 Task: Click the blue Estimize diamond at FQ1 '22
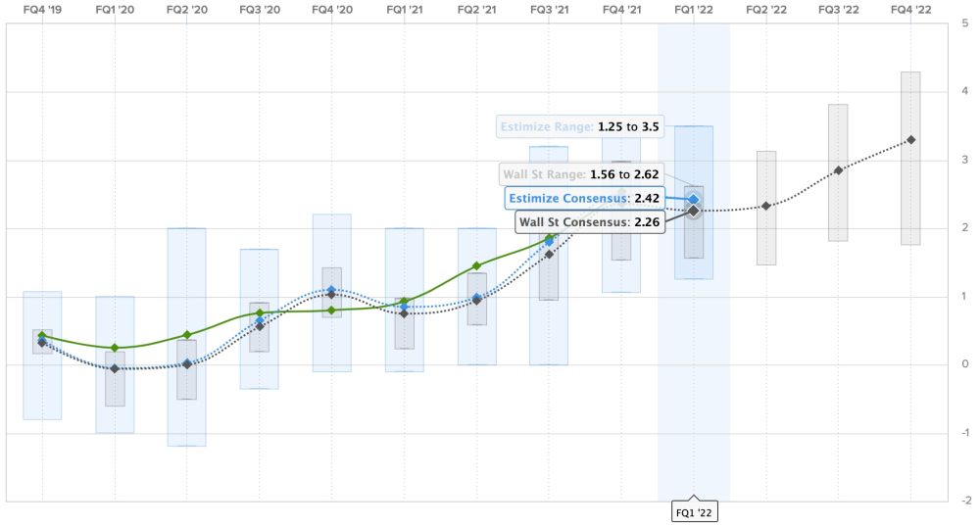(x=694, y=199)
